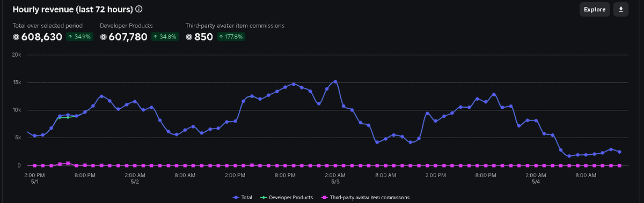Click the 20k y-axis label

[x=16, y=55]
